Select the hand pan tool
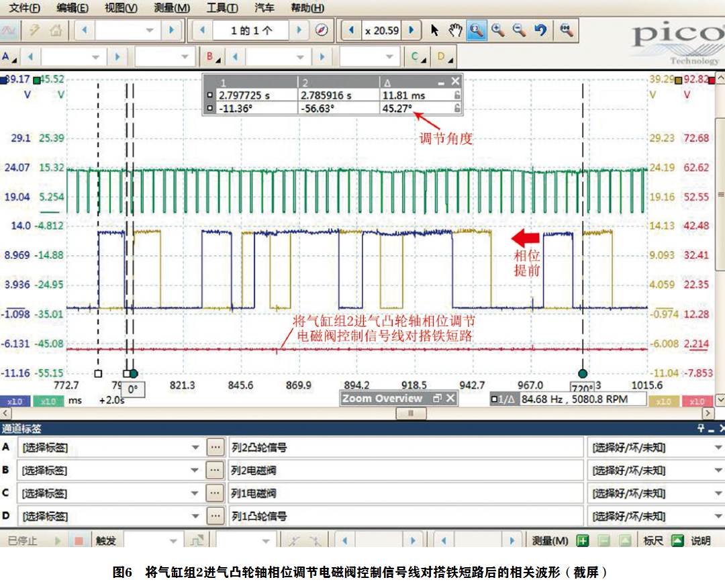Viewport: 725px width, 588px height. [x=455, y=30]
